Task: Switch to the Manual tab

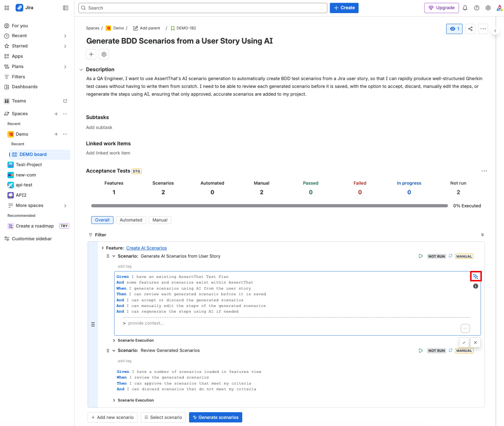Action: tap(160, 220)
